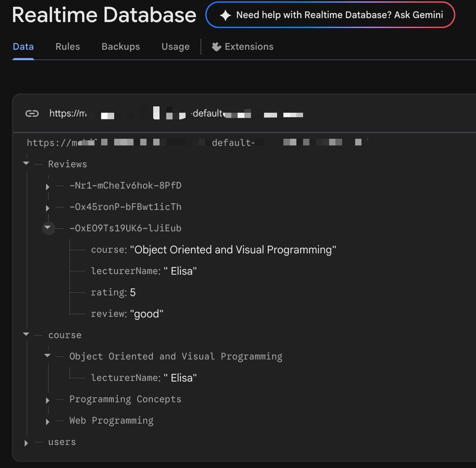
Task: Switch to the Data tab
Action: pos(23,47)
